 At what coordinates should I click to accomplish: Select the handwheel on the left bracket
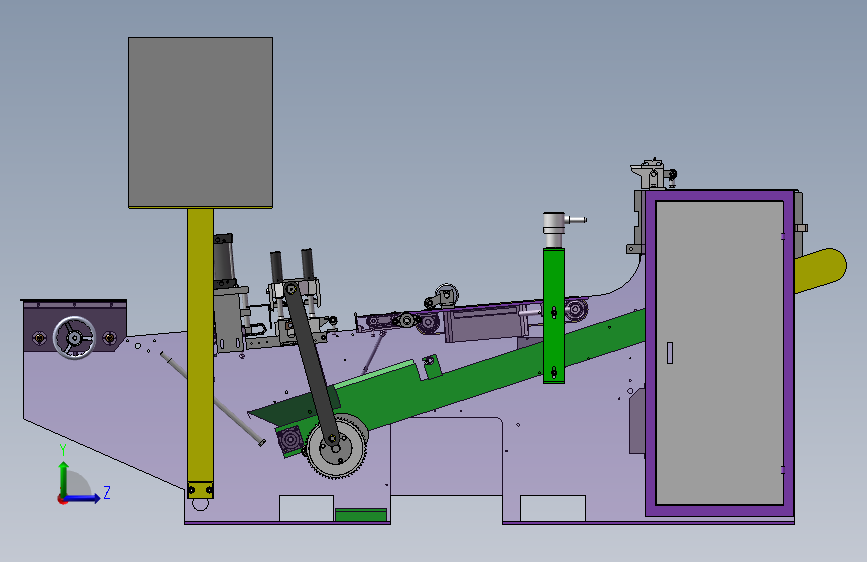[x=74, y=337]
